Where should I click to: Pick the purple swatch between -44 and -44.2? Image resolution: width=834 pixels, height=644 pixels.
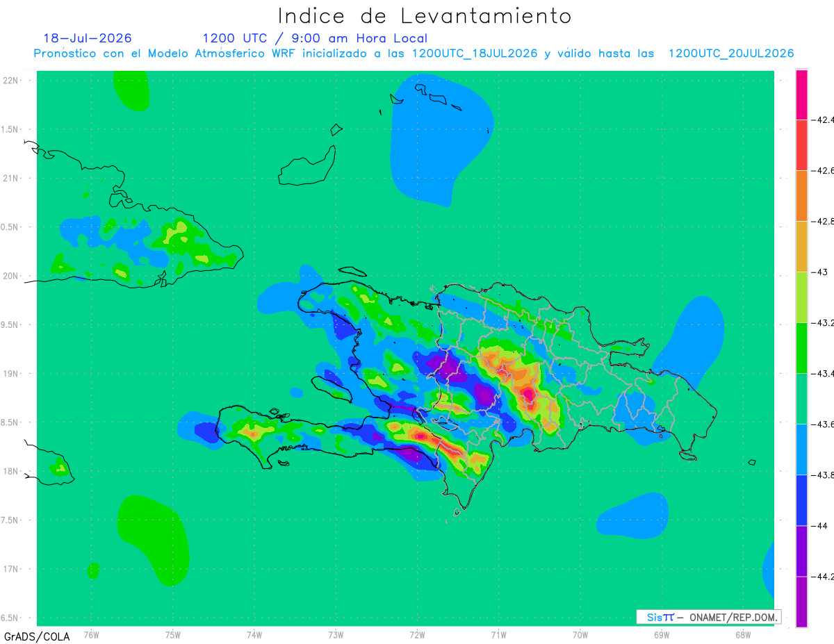(801, 551)
